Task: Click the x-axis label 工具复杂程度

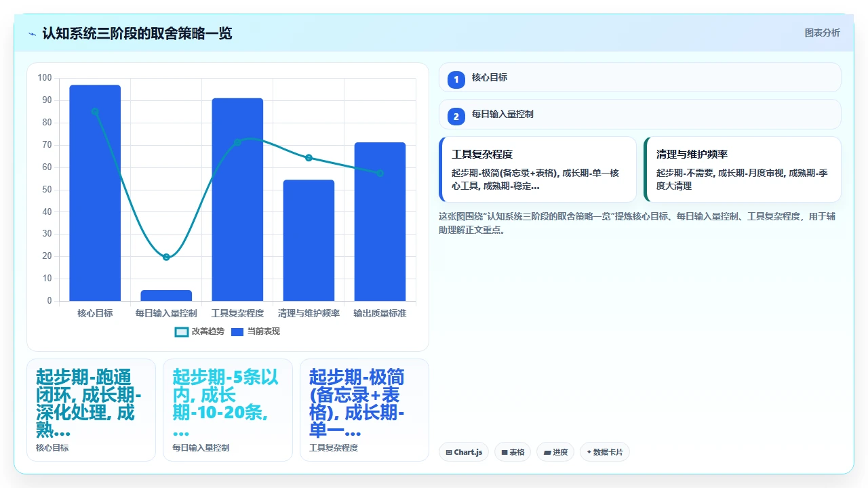Action: pos(237,314)
